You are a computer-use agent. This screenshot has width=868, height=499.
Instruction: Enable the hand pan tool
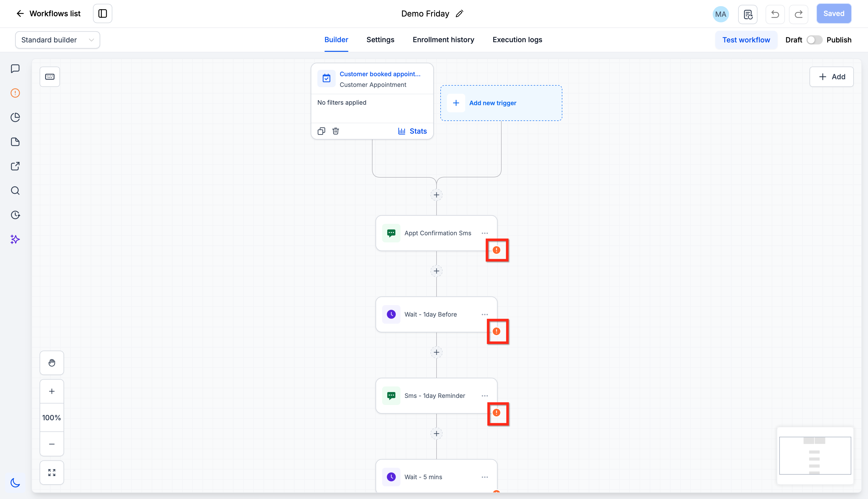pos(52,363)
